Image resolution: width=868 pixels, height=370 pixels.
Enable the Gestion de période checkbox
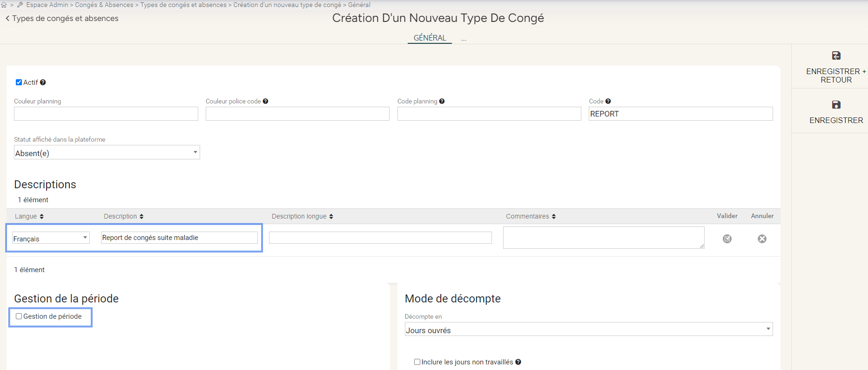19,316
